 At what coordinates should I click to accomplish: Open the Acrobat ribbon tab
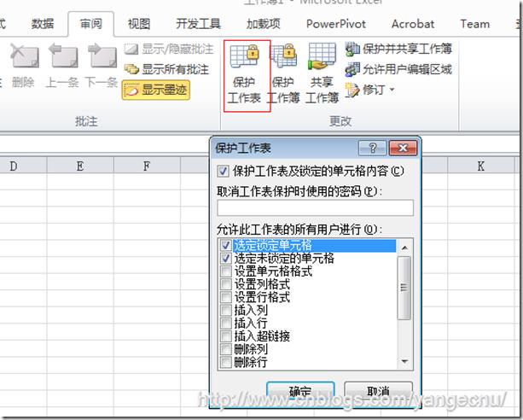413,24
